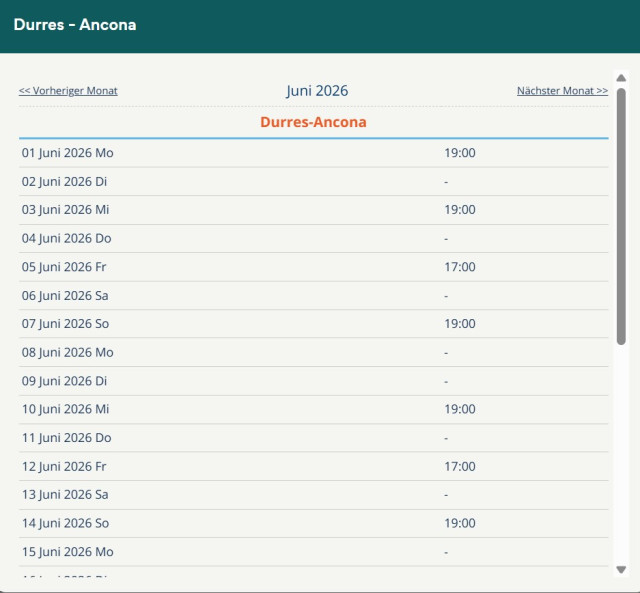Screen dimensions: 640x593
Task: Click the Juni 2026 month heading
Action: pyautogui.click(x=317, y=91)
